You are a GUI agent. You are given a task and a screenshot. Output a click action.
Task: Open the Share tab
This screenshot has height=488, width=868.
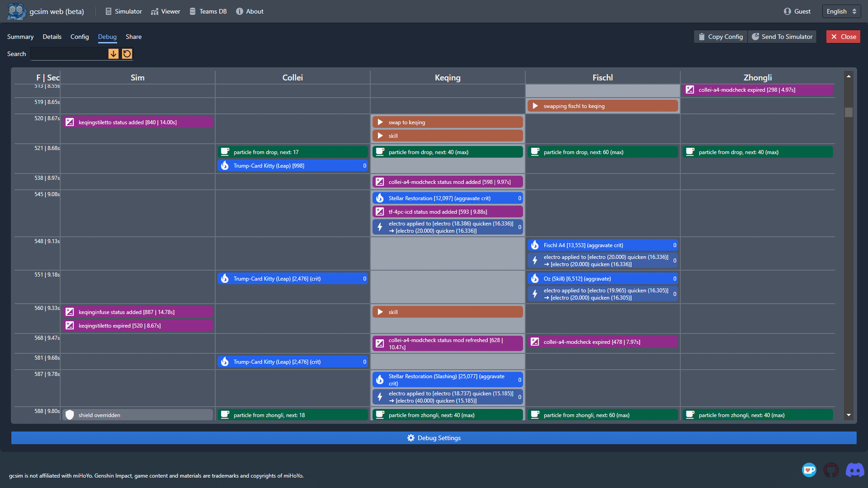[x=133, y=37]
